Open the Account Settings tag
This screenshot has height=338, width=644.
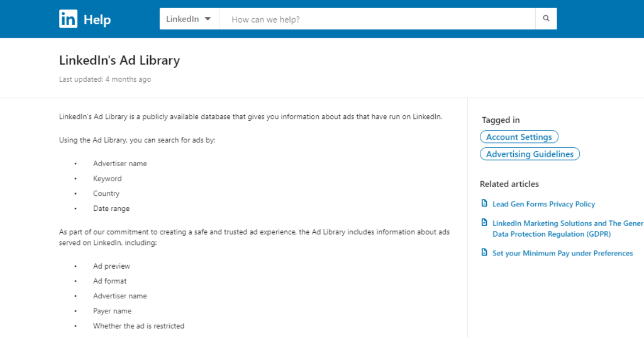(519, 137)
